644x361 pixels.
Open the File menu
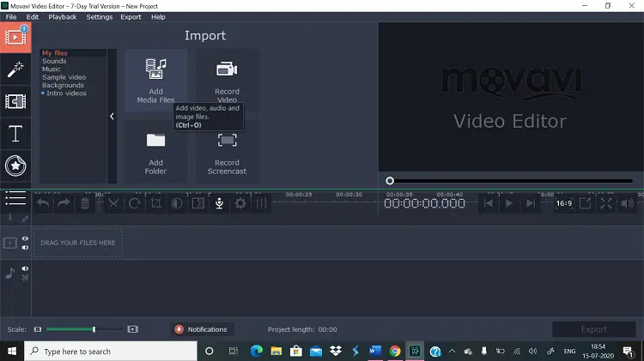(x=11, y=17)
